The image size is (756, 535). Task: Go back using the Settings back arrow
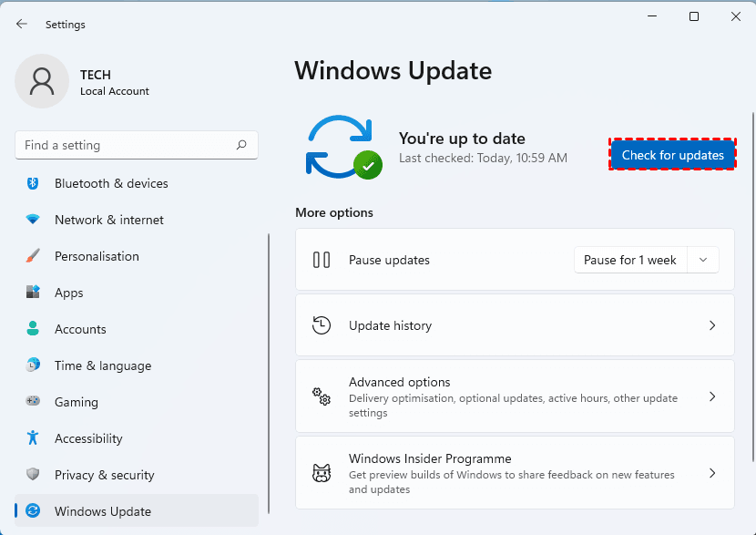(x=22, y=24)
